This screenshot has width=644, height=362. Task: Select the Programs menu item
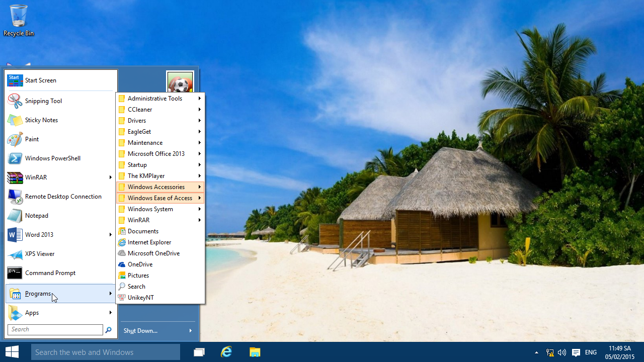[x=61, y=294]
